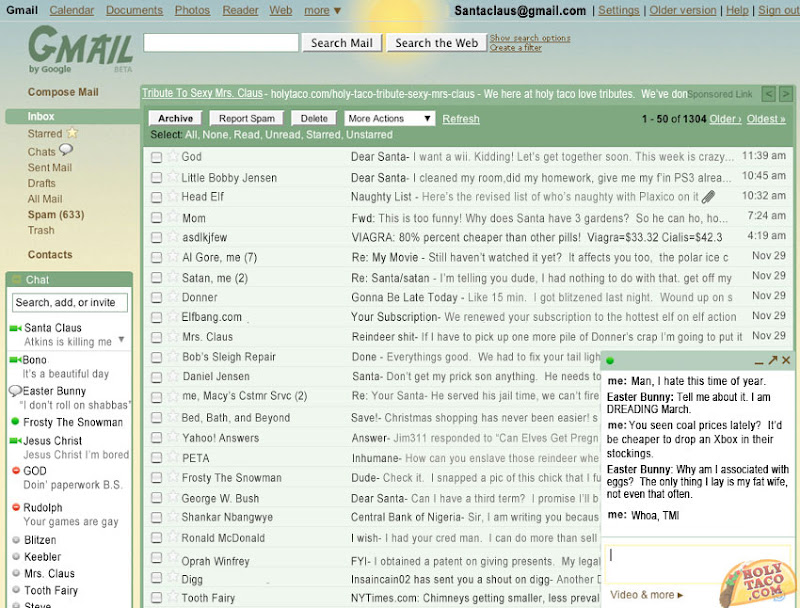Click the Archive button

point(176,118)
